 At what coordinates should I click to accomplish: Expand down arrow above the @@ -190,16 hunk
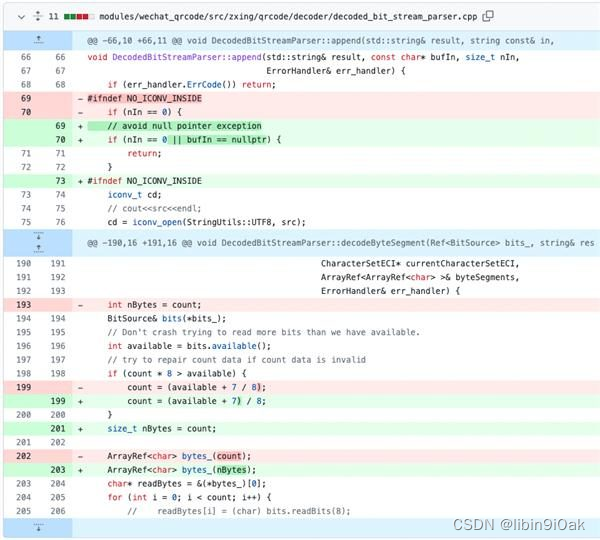coord(38,236)
